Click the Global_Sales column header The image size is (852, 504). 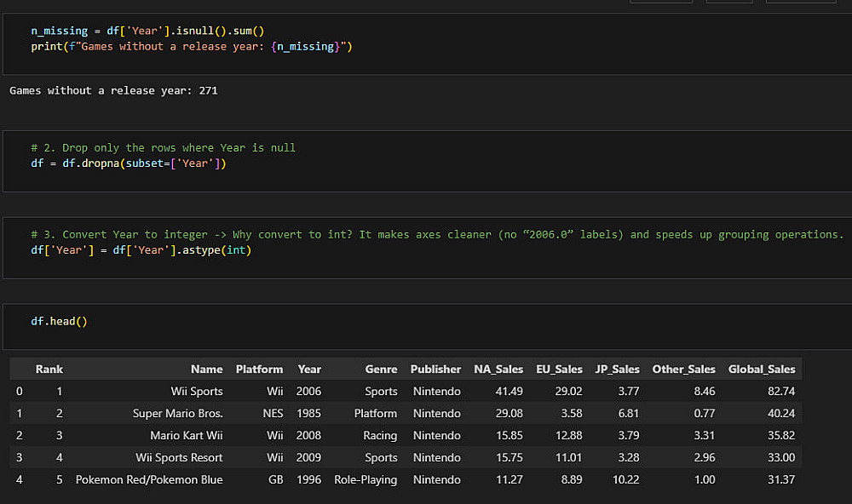[761, 369]
